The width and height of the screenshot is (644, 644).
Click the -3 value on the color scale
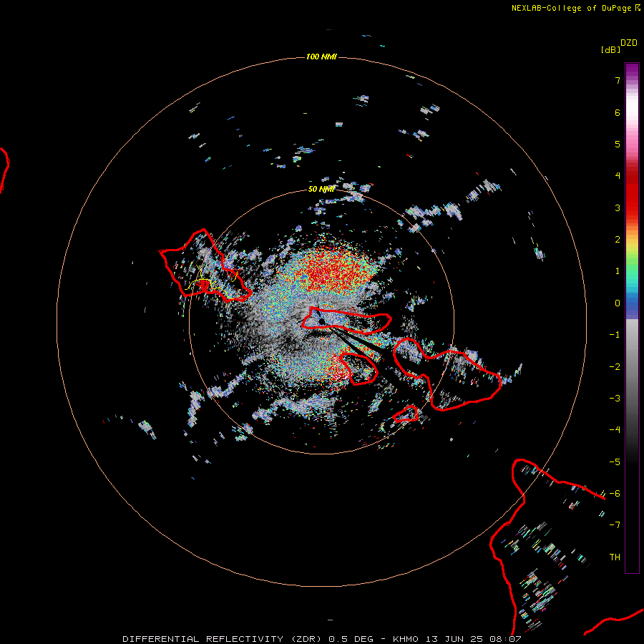click(615, 399)
